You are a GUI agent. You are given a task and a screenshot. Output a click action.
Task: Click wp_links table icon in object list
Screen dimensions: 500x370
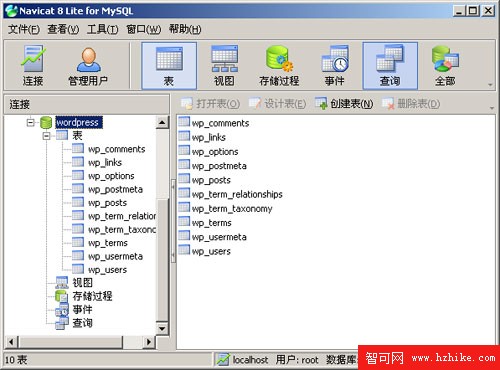[x=184, y=136]
